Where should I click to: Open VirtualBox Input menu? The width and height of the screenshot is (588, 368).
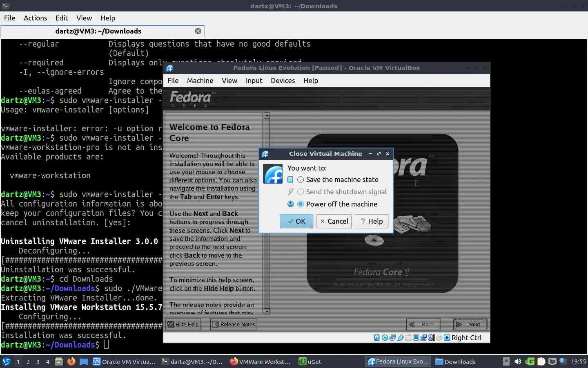click(x=254, y=81)
